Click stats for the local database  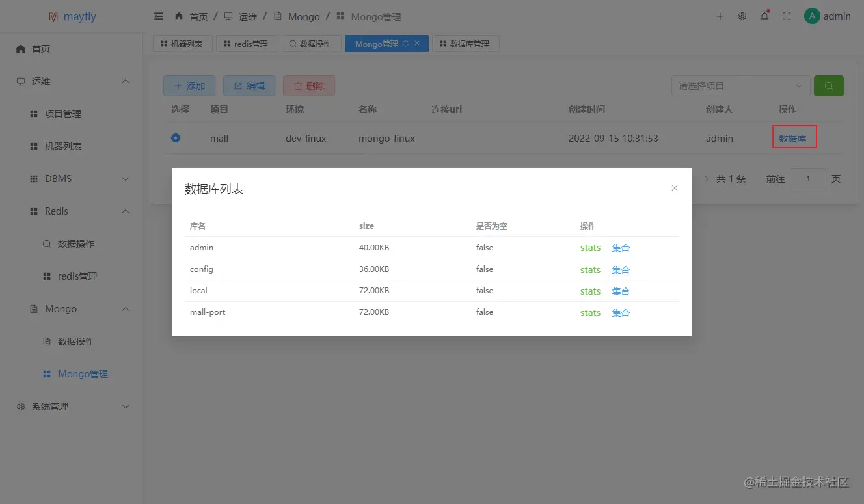[x=590, y=291]
